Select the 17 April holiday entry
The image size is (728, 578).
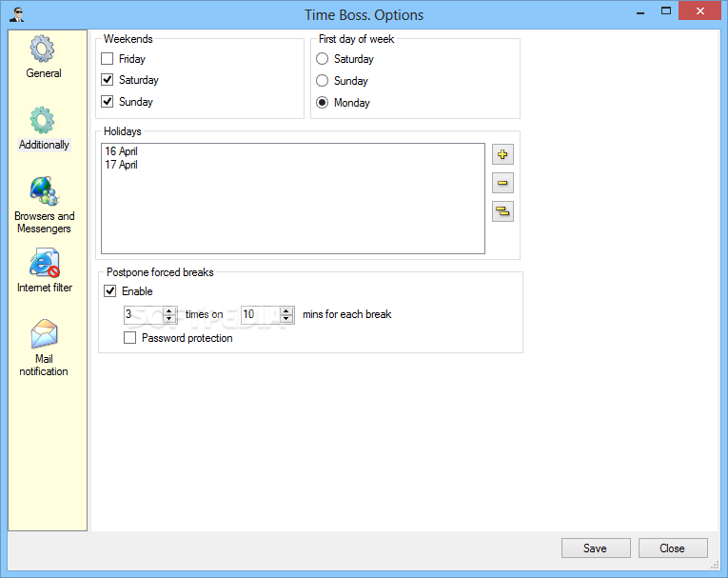121,165
